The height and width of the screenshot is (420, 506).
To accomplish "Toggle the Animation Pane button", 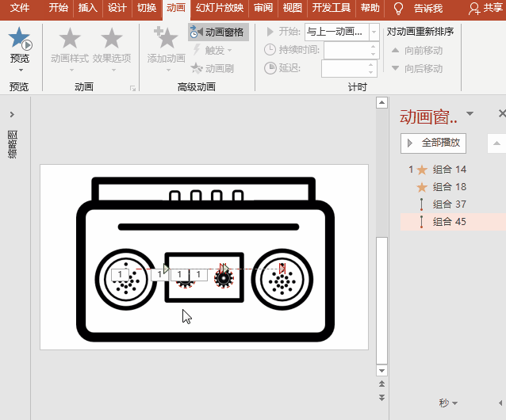I will pos(218,32).
